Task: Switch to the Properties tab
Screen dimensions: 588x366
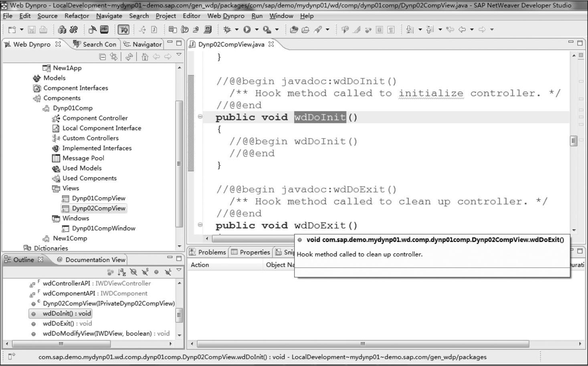Action: pos(251,252)
